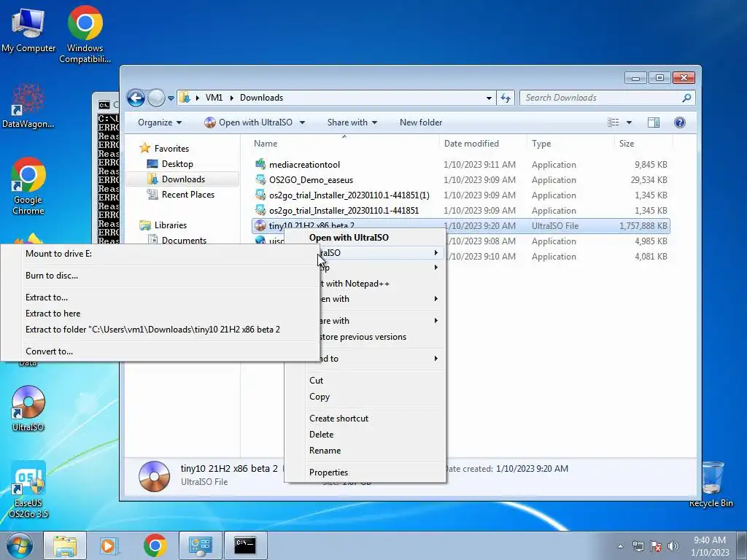Viewport: 747px width, 560px height.
Task: Open the view options dropdown arrow
Action: (629, 122)
